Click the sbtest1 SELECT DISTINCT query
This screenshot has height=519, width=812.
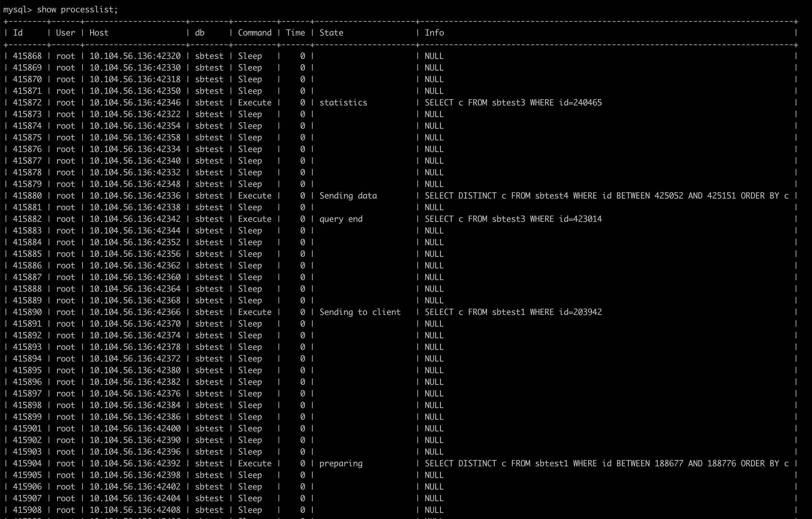[606, 464]
